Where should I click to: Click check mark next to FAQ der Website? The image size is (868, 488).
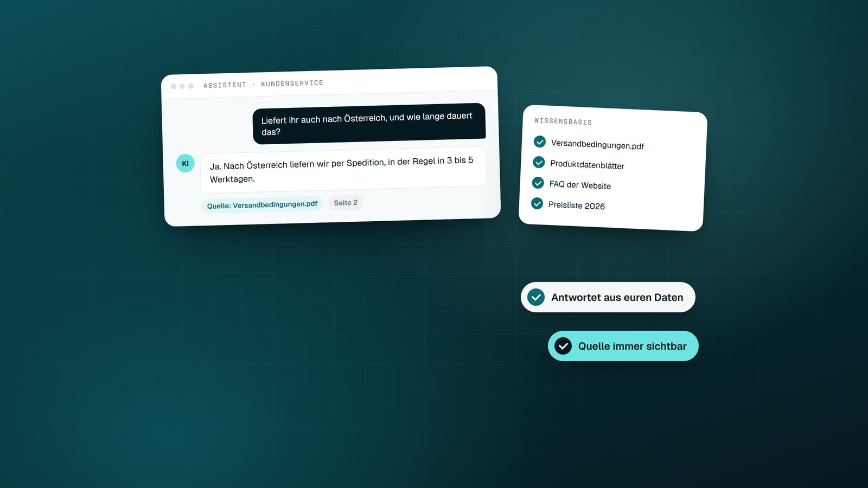tap(538, 183)
